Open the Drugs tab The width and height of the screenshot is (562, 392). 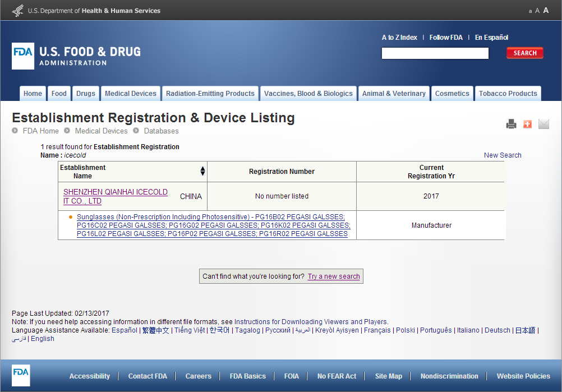pyautogui.click(x=86, y=94)
